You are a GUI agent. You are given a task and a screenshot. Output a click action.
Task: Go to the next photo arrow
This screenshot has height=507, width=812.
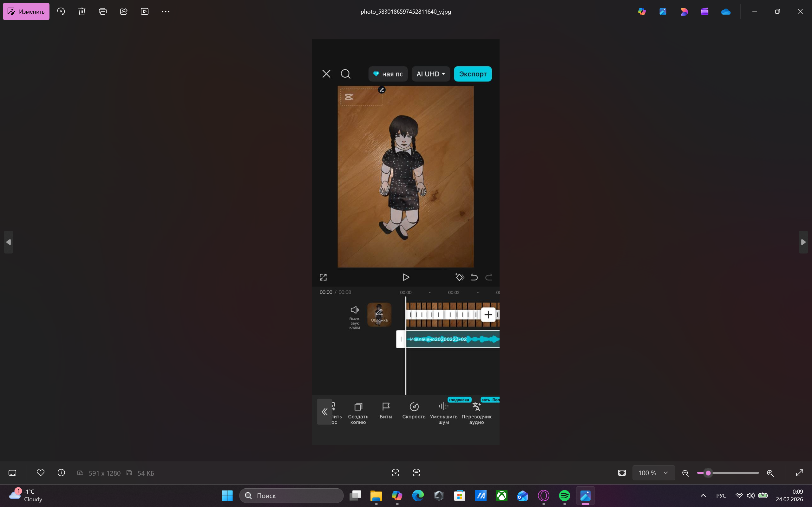(x=803, y=242)
